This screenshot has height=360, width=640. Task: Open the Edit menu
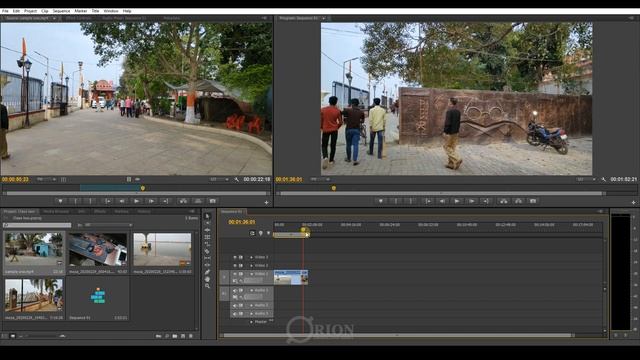pos(16,11)
